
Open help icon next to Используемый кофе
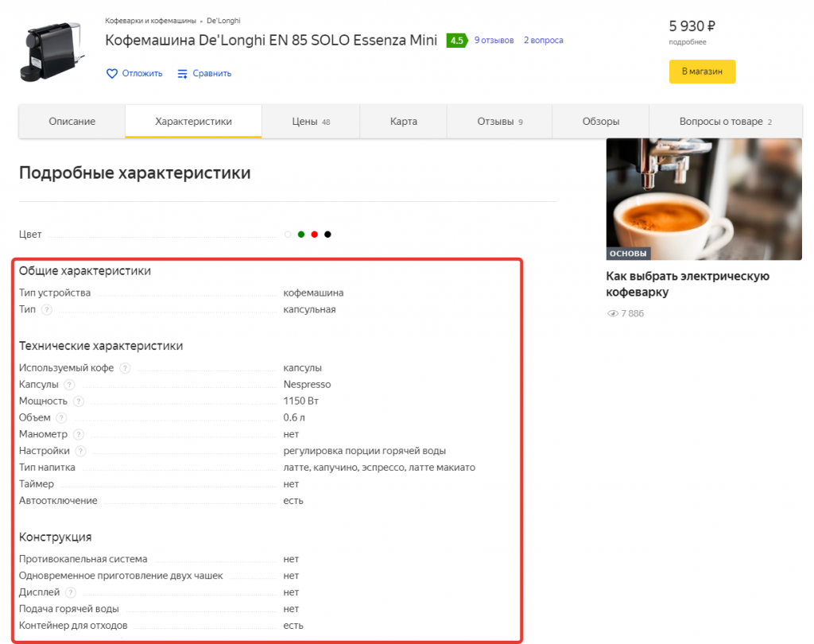[x=125, y=367]
